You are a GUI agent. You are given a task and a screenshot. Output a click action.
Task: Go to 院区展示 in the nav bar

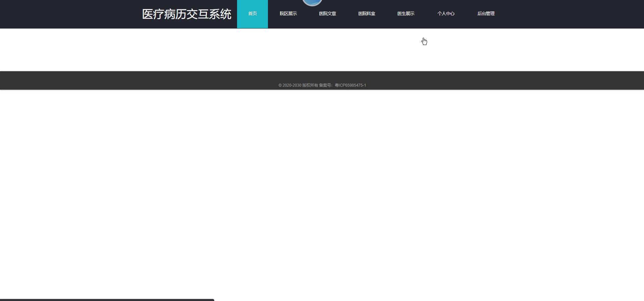point(288,14)
